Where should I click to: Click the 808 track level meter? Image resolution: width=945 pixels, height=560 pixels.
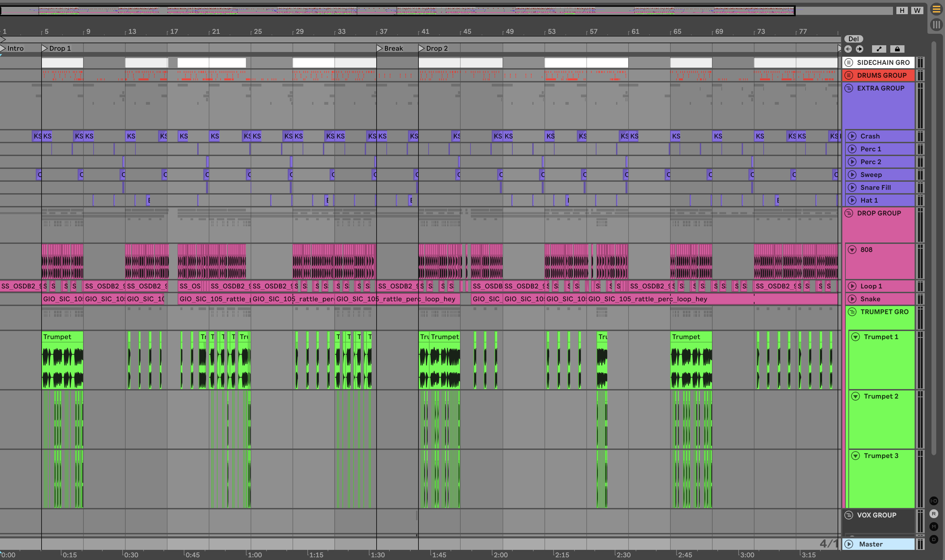click(x=920, y=261)
